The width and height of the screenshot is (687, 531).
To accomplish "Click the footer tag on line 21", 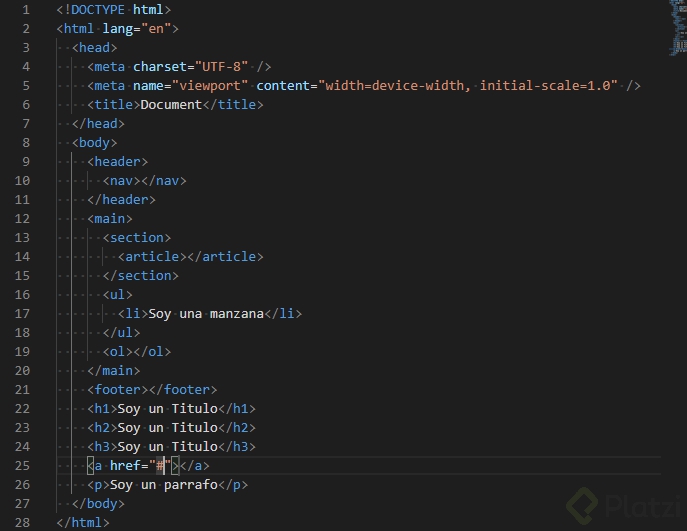I will 152,390.
